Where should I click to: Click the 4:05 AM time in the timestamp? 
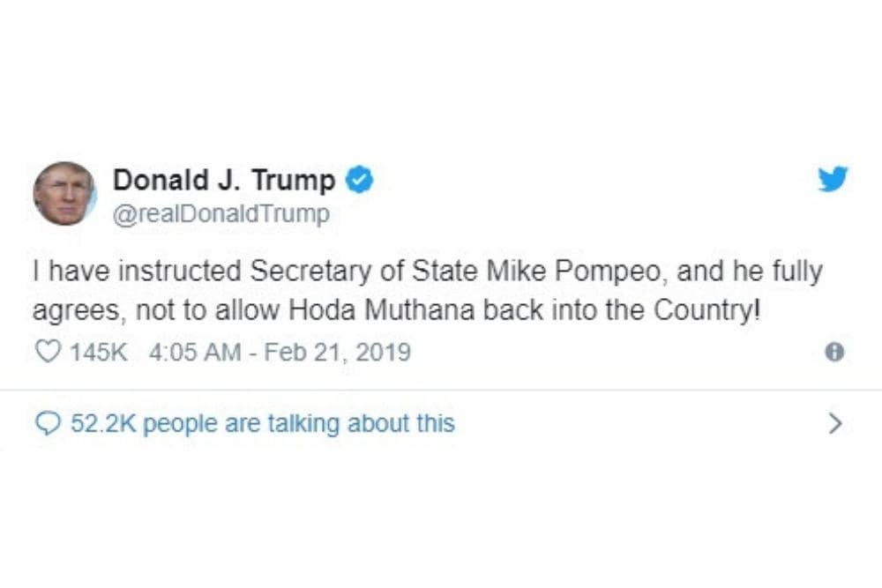(195, 353)
